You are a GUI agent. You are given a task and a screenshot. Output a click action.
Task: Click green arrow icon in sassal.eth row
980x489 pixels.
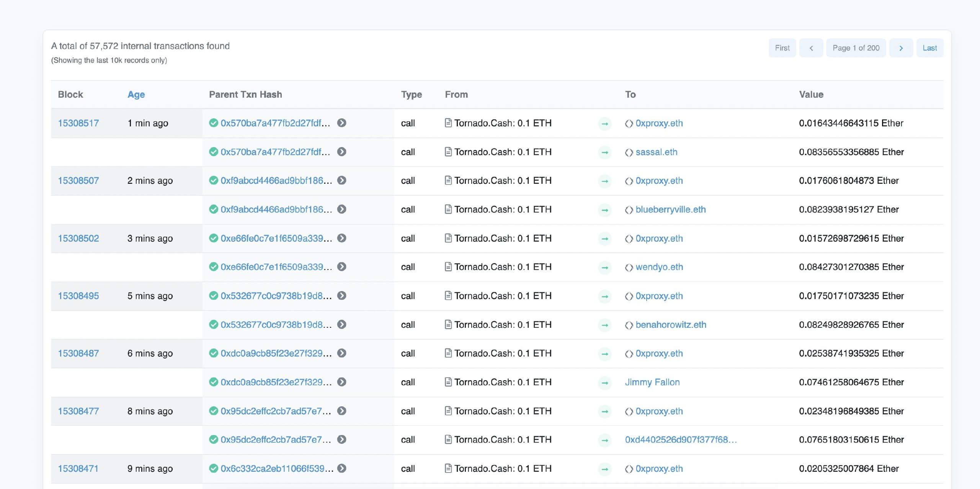(605, 152)
